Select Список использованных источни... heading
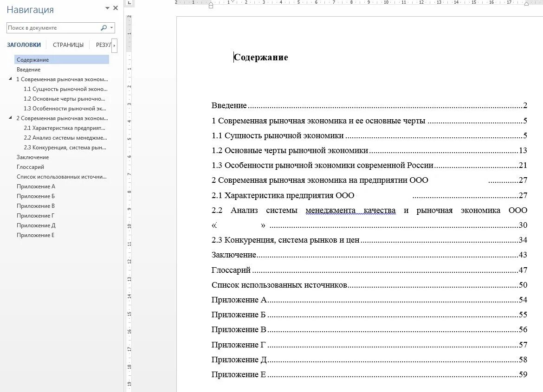The height and width of the screenshot is (392, 543). coord(62,176)
